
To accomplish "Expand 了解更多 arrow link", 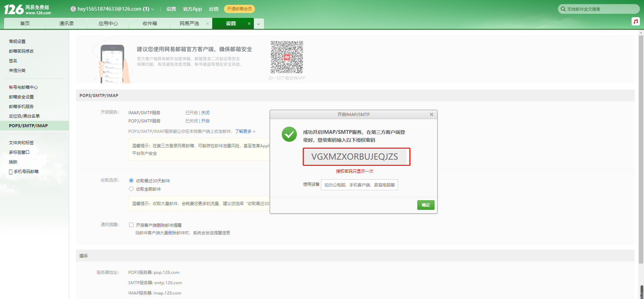I will point(254,131).
